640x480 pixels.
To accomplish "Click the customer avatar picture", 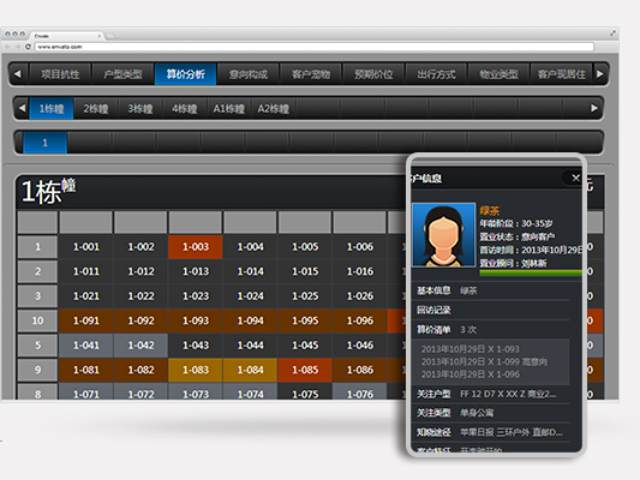I will pyautogui.click(x=443, y=235).
